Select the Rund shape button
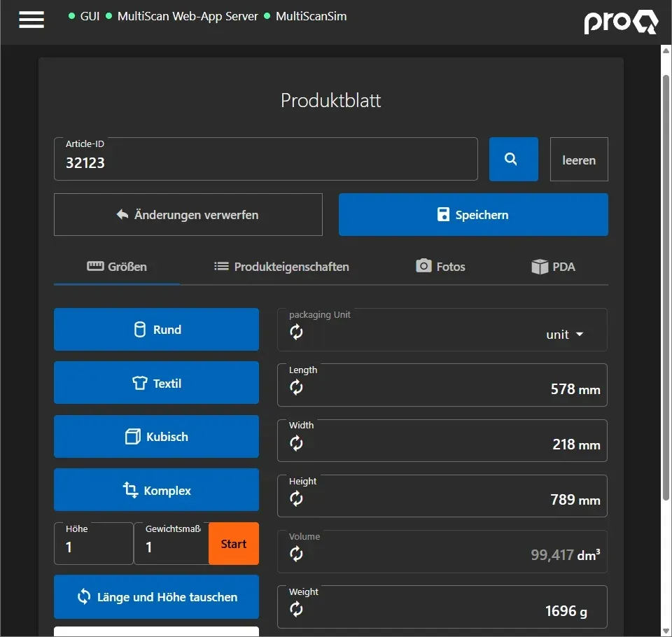 [156, 329]
